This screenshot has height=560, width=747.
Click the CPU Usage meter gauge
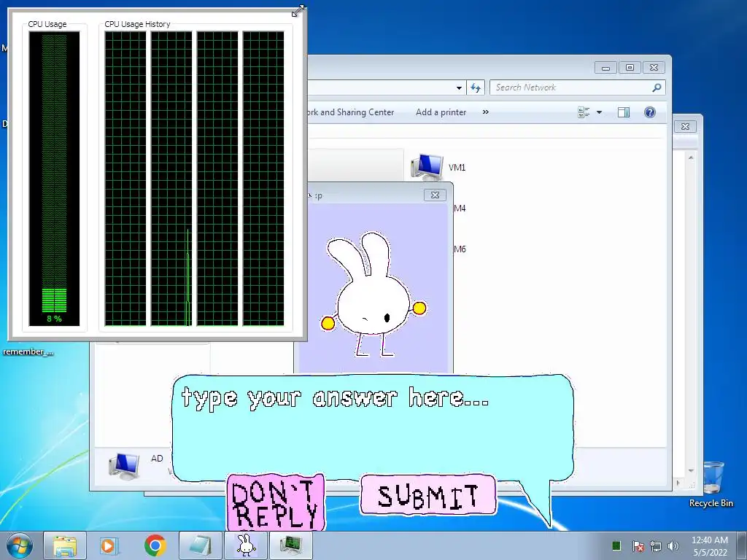[54, 179]
